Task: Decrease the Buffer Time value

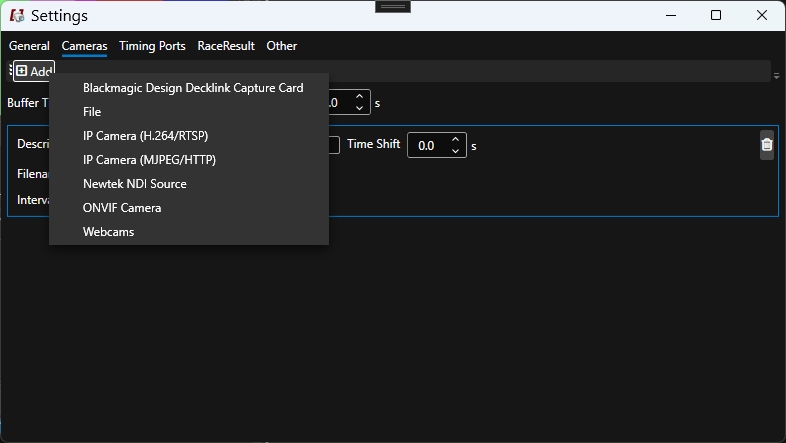Action: tap(359, 108)
